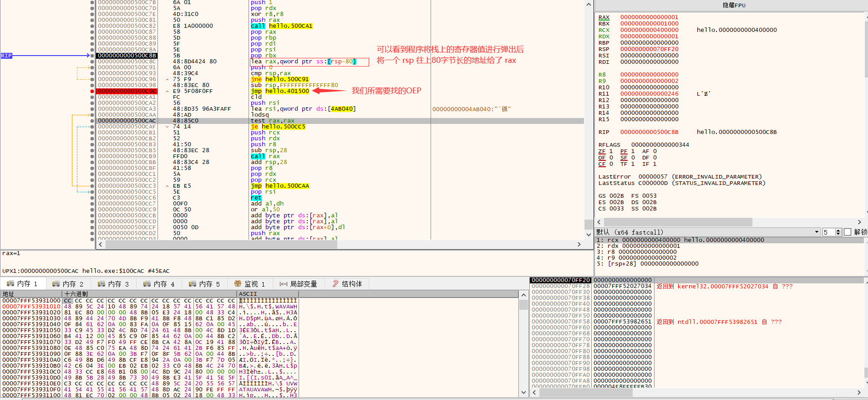868x400 pixels.
Task: Switch to the 内存 2 dump tab
Action: (x=68, y=284)
